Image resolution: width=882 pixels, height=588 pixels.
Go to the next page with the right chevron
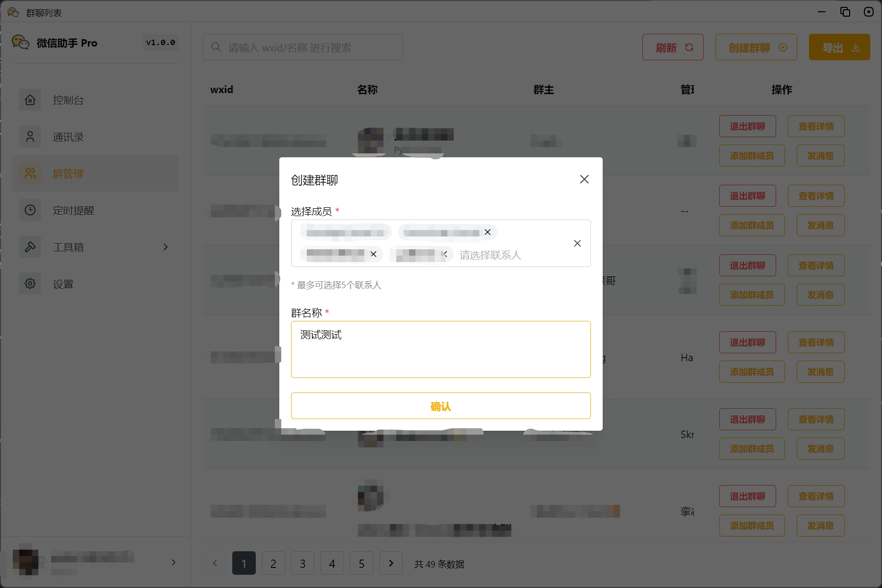(391, 563)
